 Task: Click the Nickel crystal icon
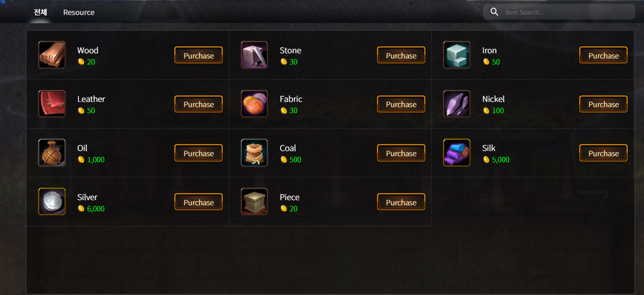(456, 103)
